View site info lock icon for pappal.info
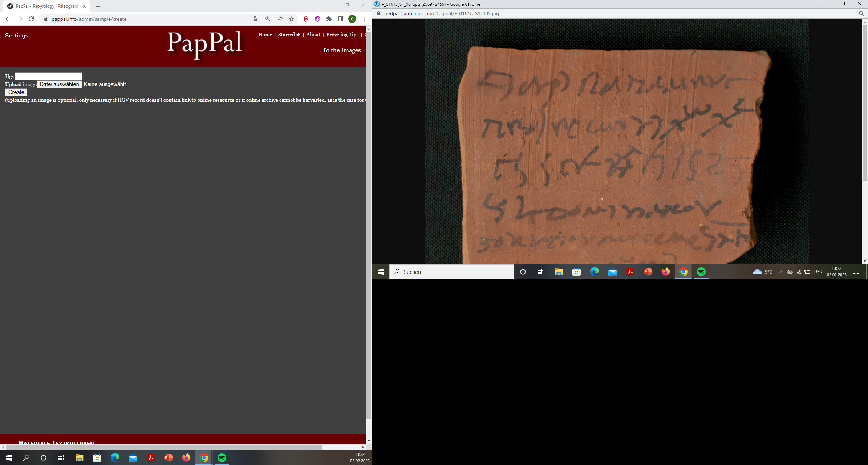 45,19
